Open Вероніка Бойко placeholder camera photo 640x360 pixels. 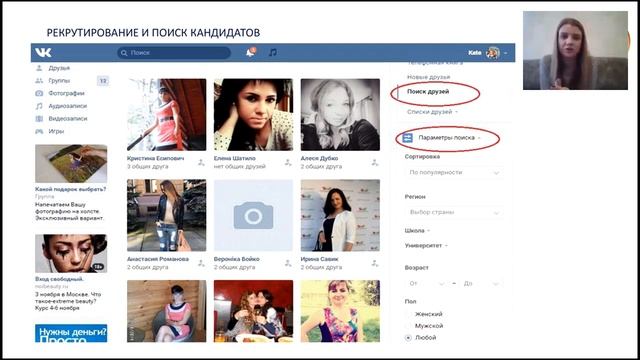(x=253, y=215)
